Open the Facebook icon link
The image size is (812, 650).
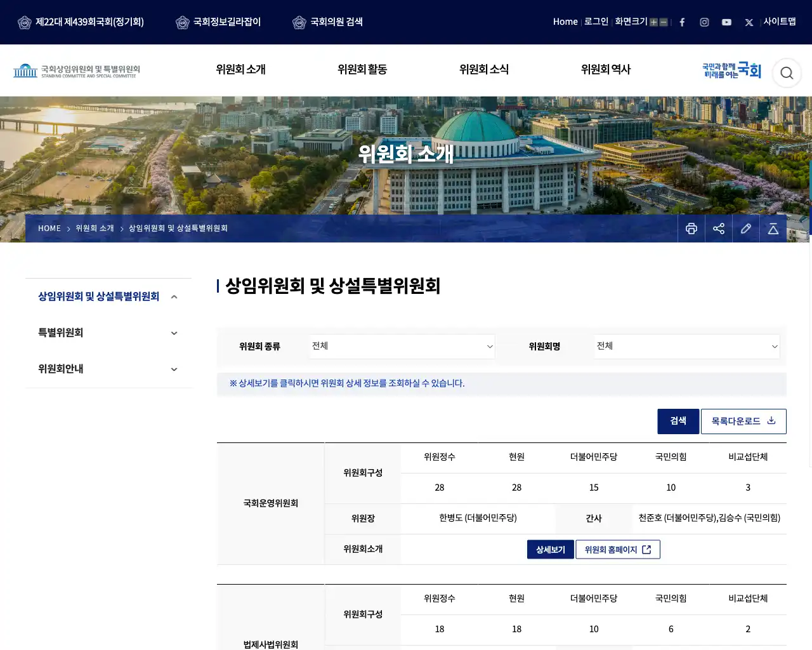[682, 22]
